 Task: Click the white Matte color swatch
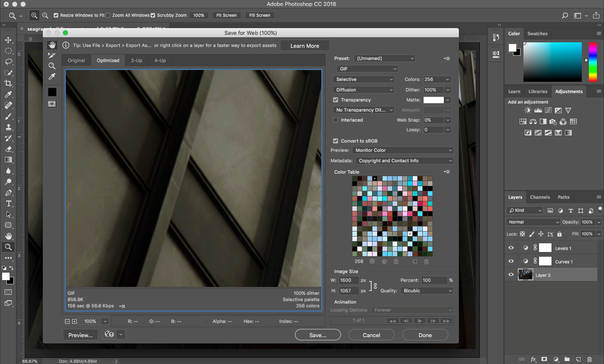[433, 100]
